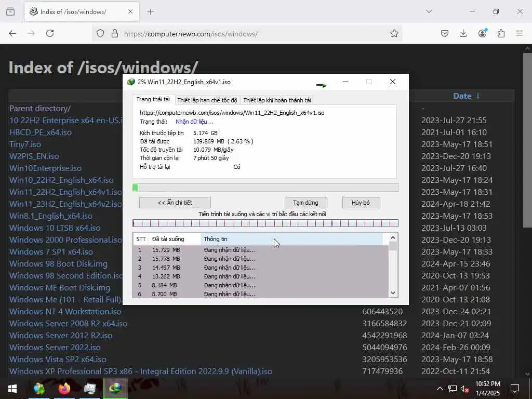
Task: Open Windows 10 LTSB x64.iso link
Action: 55,228
